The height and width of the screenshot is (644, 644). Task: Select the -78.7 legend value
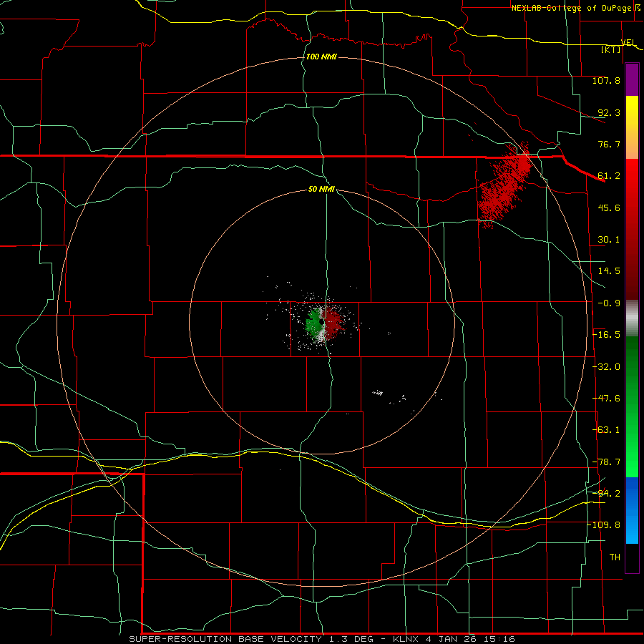606,462
